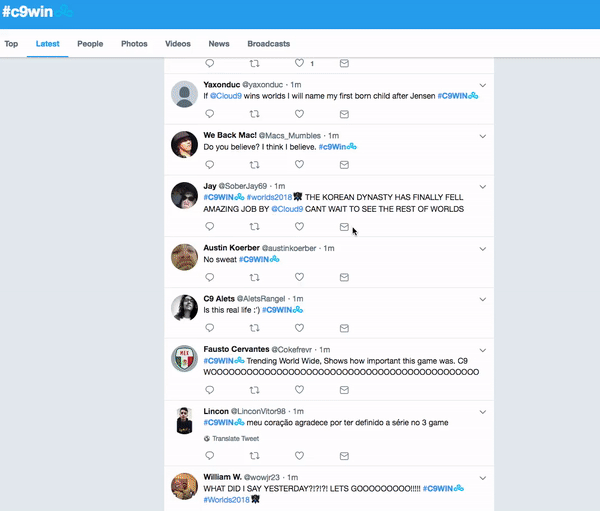Go to the Photos tab
The height and width of the screenshot is (511, 600).
coord(134,44)
